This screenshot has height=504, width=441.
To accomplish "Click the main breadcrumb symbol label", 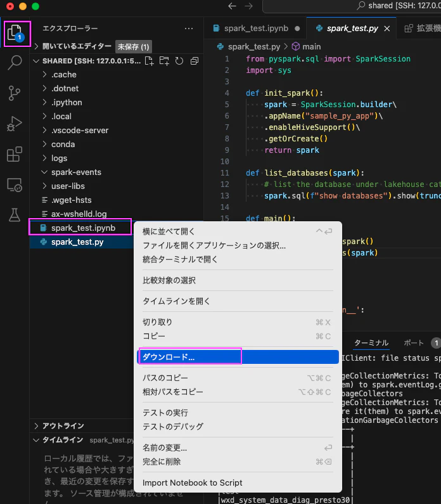I will [x=312, y=47].
